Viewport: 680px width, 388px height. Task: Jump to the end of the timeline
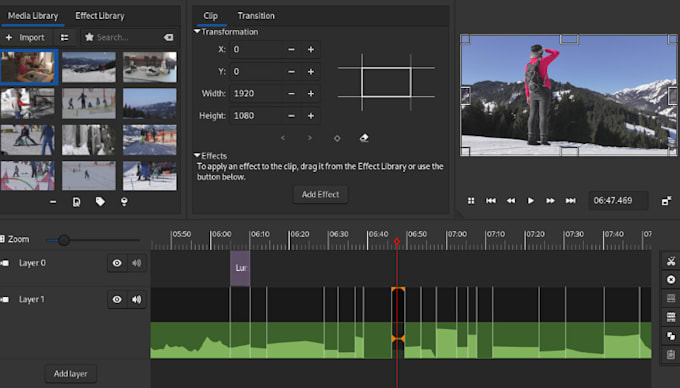point(571,201)
